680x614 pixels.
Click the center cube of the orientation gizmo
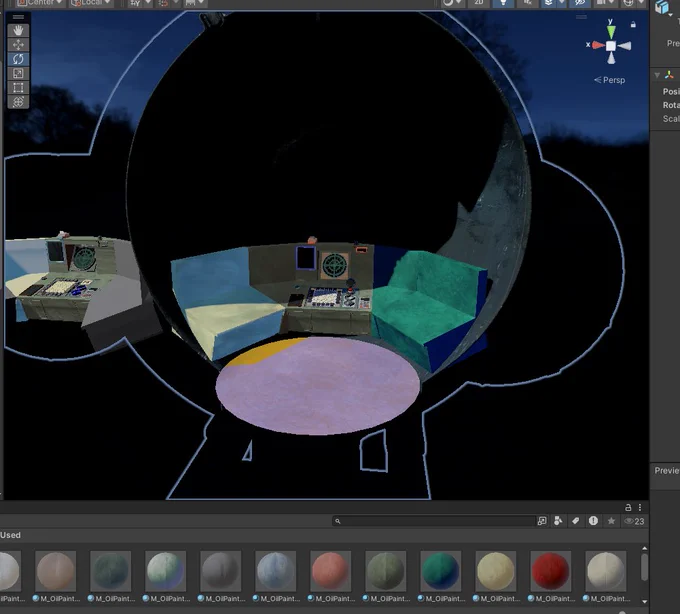611,46
